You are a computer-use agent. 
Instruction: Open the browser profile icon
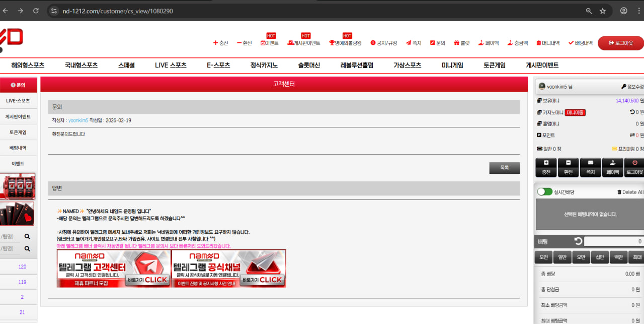pos(624,11)
